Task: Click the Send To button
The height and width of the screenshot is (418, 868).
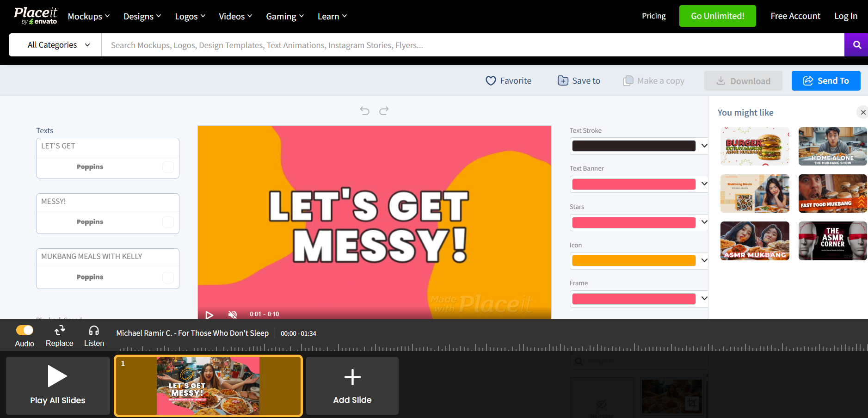Action: coord(826,80)
